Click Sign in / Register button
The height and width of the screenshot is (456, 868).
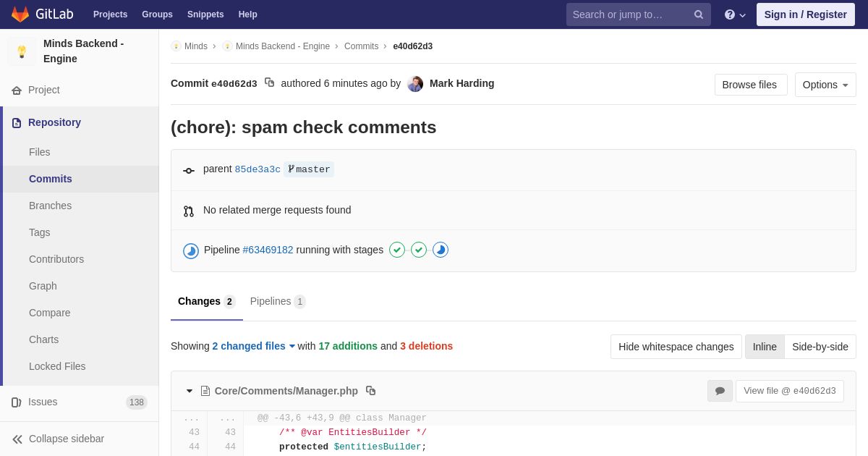point(806,14)
